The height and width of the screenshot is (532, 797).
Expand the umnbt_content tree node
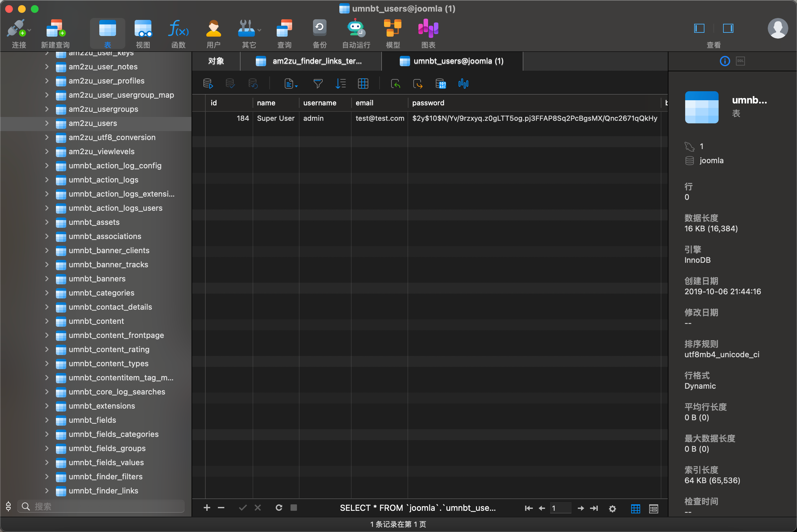47,321
